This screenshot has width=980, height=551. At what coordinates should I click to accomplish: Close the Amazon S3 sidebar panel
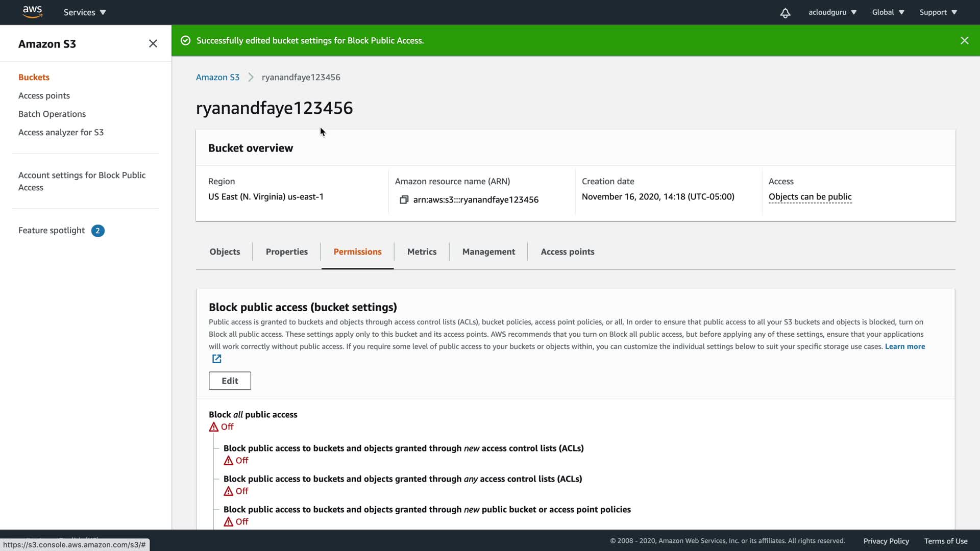coord(153,44)
